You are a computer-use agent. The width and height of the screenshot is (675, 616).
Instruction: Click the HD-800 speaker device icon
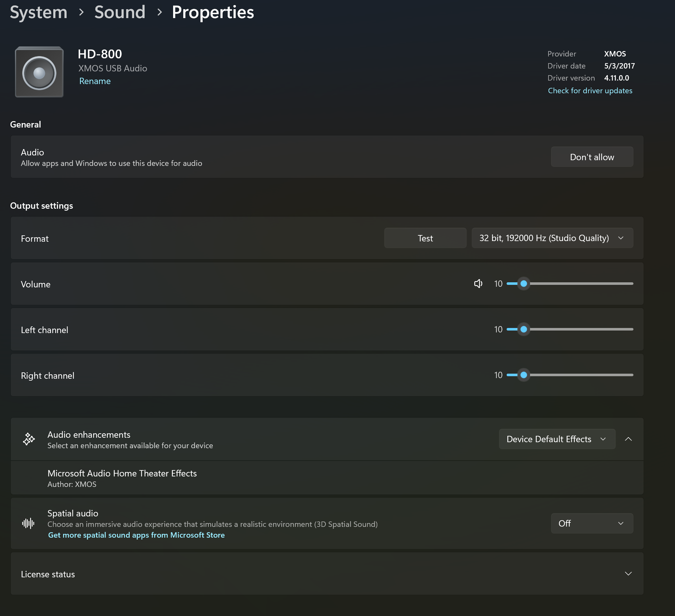(39, 72)
